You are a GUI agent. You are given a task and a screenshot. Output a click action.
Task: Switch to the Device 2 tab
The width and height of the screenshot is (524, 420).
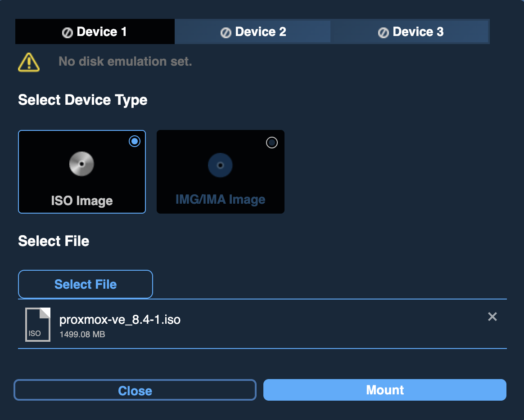click(253, 31)
